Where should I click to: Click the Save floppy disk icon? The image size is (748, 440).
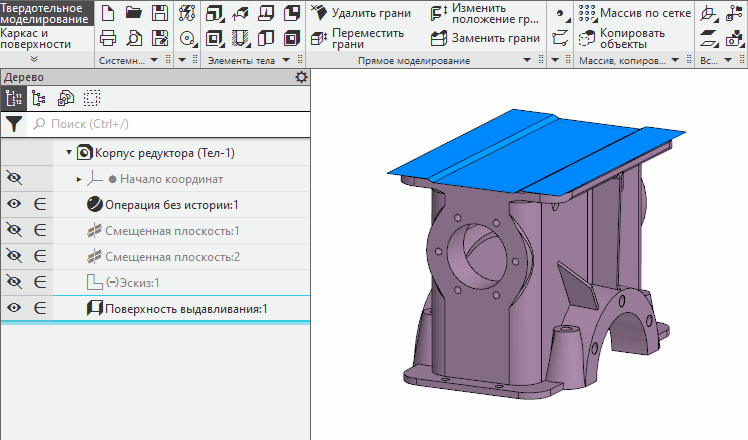(x=158, y=13)
